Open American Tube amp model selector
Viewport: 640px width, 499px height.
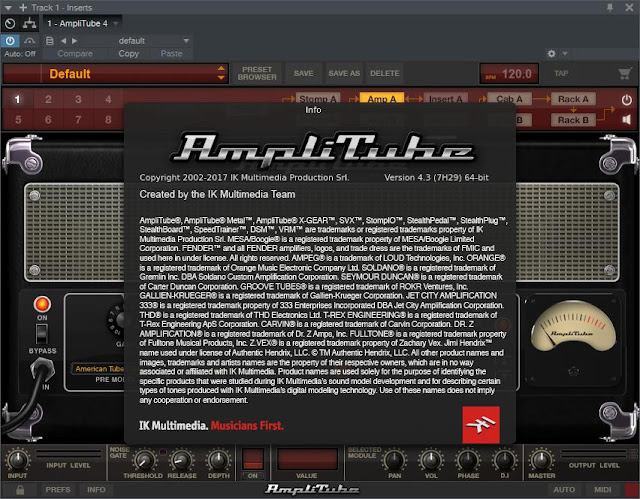click(x=98, y=368)
